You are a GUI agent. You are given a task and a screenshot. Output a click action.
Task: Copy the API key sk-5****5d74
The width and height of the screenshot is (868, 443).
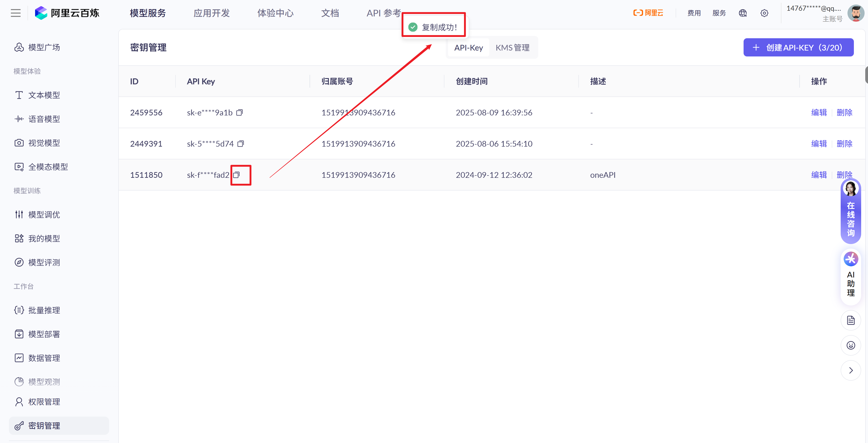[x=241, y=144]
